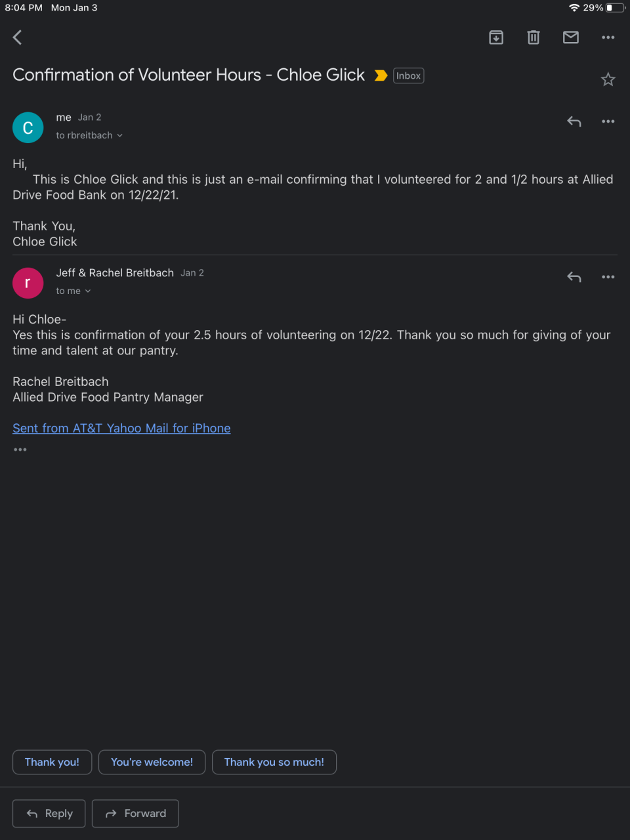Choose the 'Thank you!' smart reply
The height and width of the screenshot is (840, 630).
pyautogui.click(x=52, y=762)
